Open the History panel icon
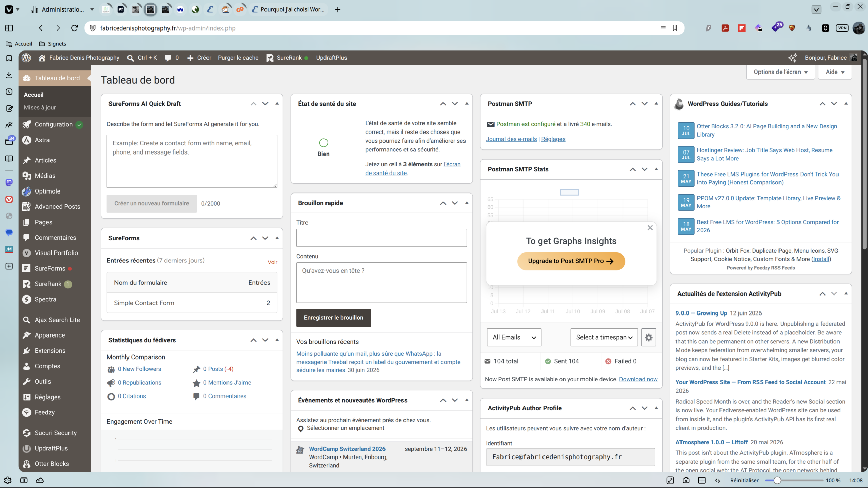Viewport: 868px width, 488px height. (x=9, y=92)
